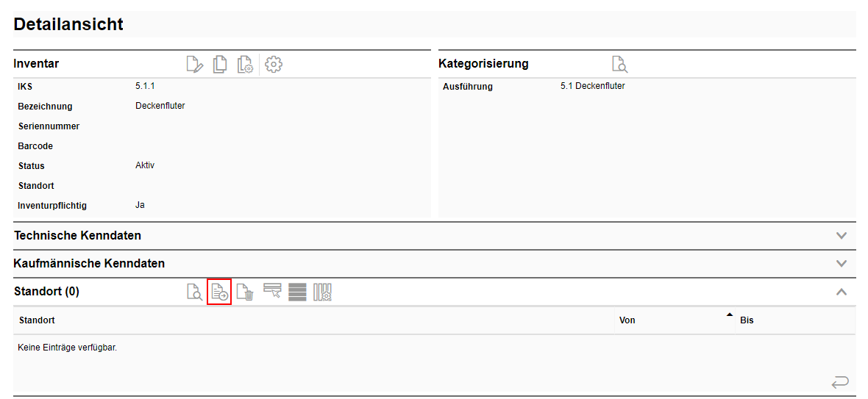The width and height of the screenshot is (868, 399).
Task: Click the Inventurpflichtig value Ja
Action: [140, 205]
